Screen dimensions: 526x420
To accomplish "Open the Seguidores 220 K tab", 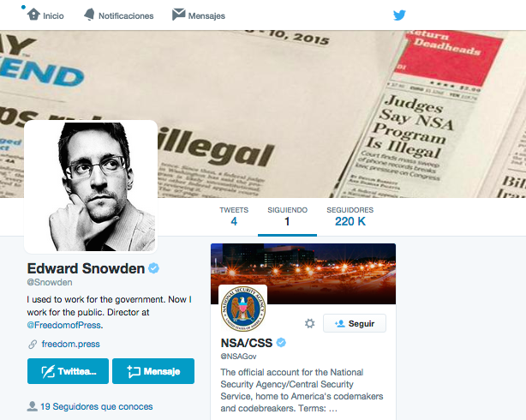I will pos(350,217).
